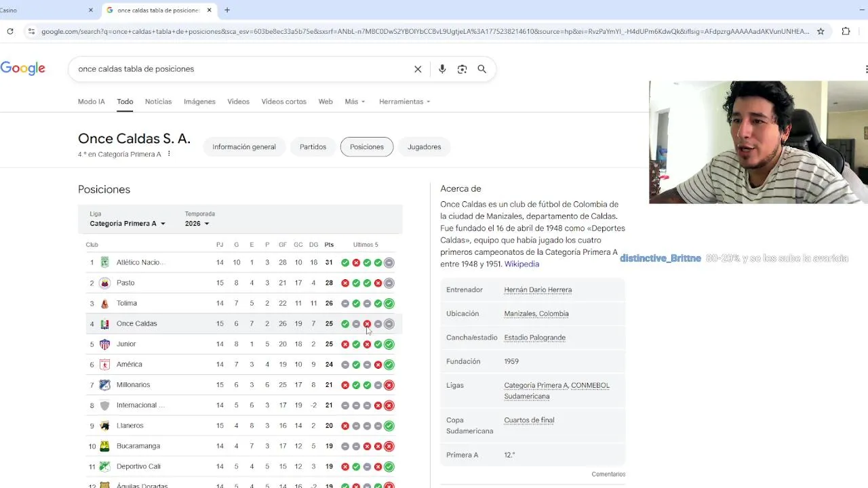Click Llaneros team crest
Screen dimensions: 868x488
[104, 426]
